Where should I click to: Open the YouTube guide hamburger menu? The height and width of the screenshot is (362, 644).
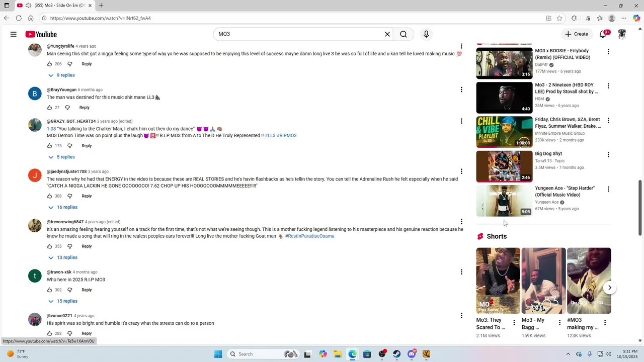pos(14,34)
